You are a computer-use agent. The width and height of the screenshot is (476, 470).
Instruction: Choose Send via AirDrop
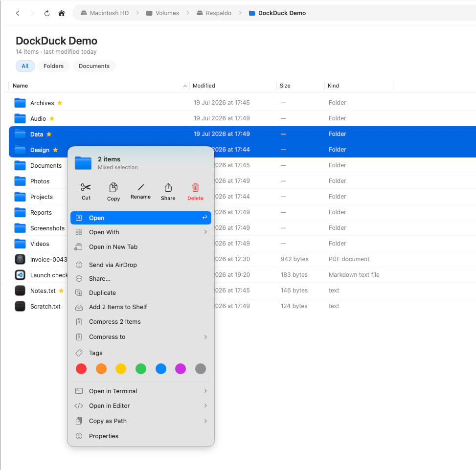tap(141, 265)
